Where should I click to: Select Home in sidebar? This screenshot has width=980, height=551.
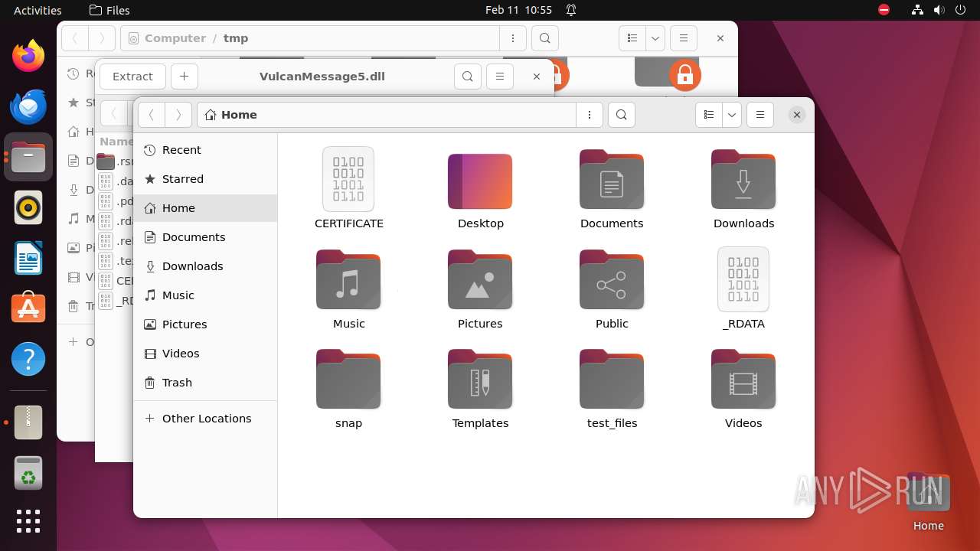coord(205,208)
